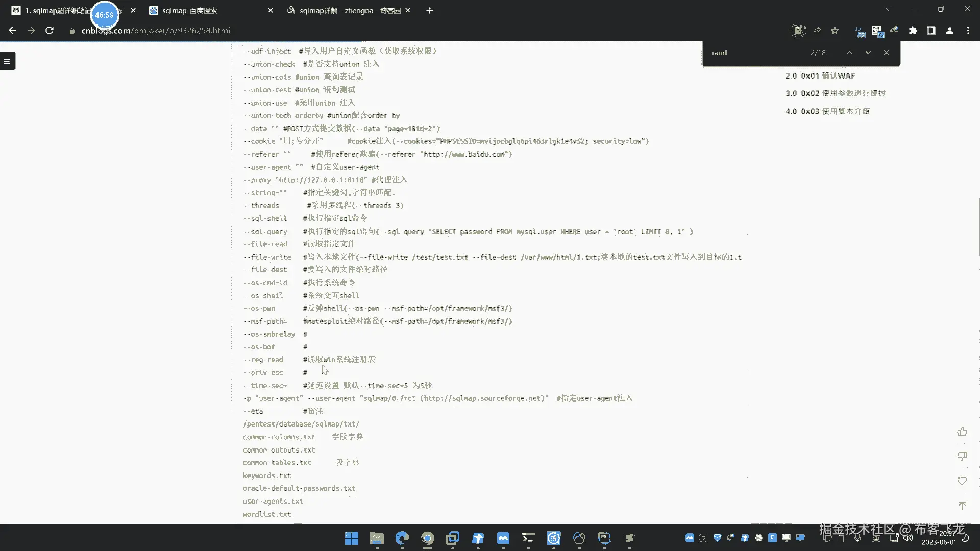Open Windows Start button on taskbar
980x551 pixels.
pyautogui.click(x=352, y=538)
